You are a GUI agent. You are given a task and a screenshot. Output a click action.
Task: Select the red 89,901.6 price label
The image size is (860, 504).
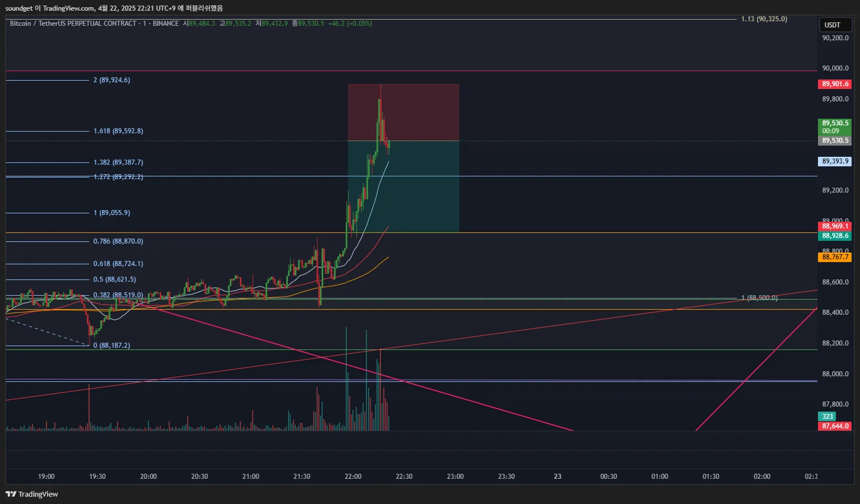click(835, 84)
